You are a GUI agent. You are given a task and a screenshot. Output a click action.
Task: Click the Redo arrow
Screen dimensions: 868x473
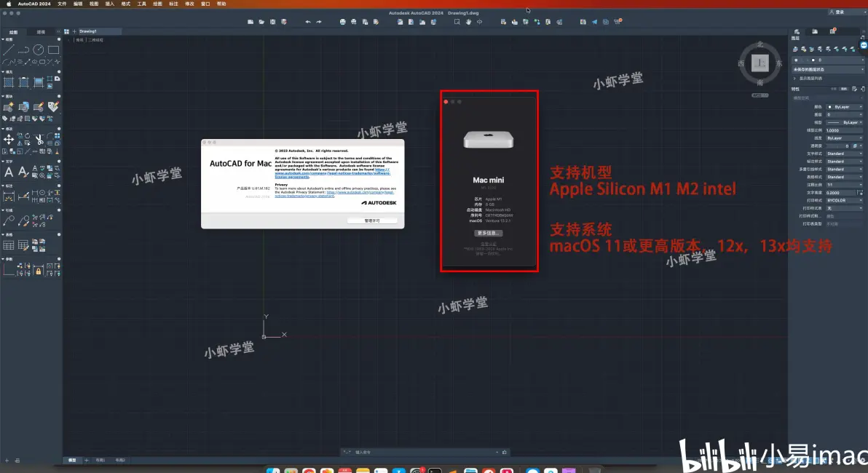point(319,22)
